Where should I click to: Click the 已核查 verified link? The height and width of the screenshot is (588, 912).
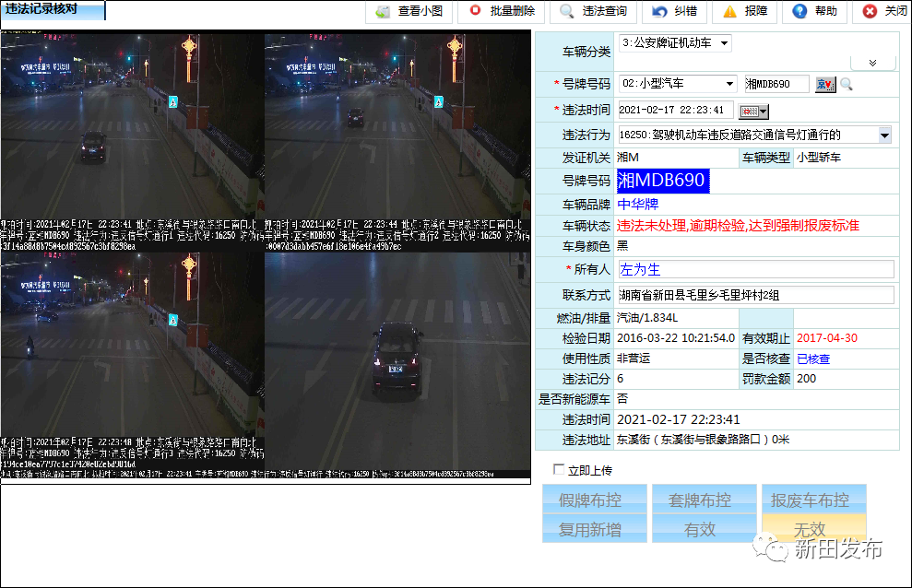point(813,359)
